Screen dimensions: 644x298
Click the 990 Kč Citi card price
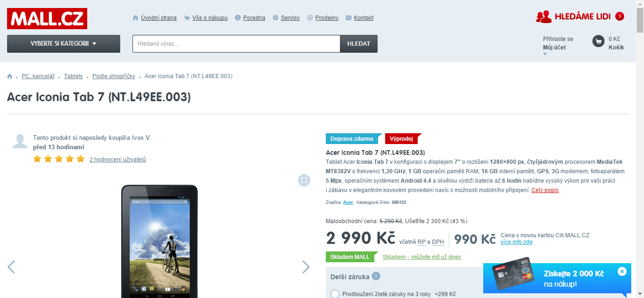475,240
